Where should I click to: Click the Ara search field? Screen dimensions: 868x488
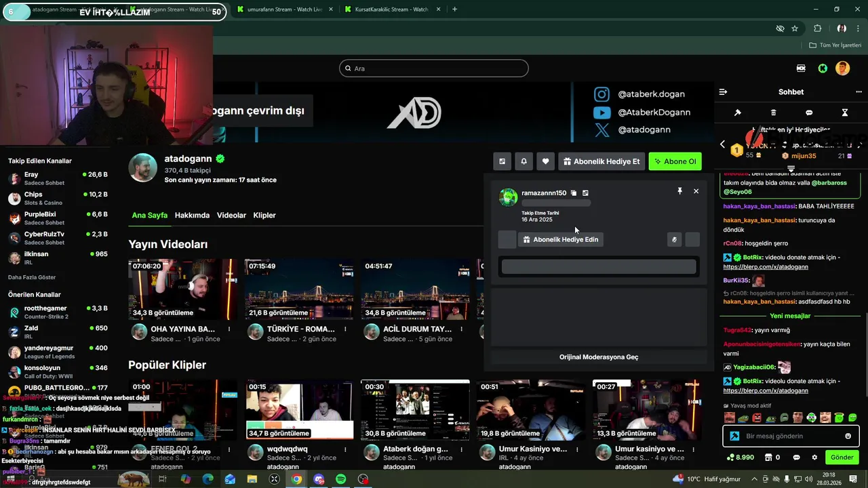click(x=433, y=68)
